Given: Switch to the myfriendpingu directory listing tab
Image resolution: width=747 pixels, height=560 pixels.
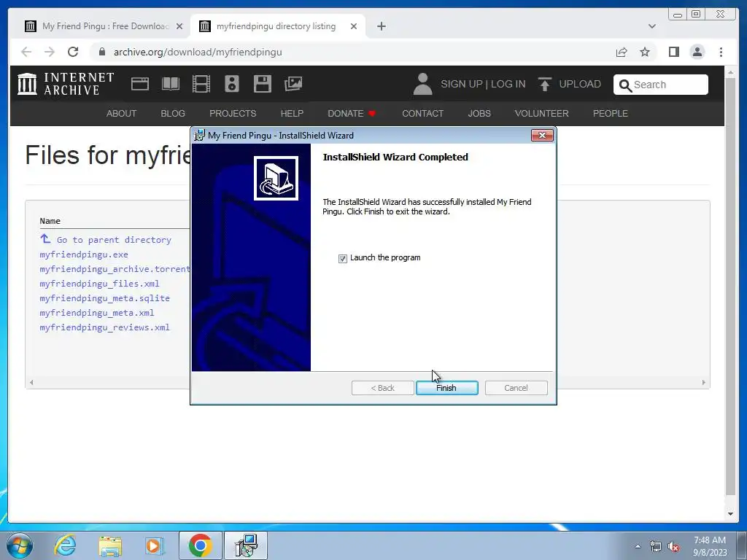Looking at the screenshot, I should point(278,26).
